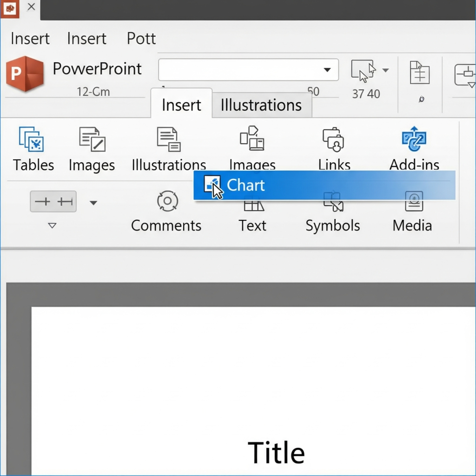Select the Links icon
This screenshot has height=476, width=476.
[333, 140]
